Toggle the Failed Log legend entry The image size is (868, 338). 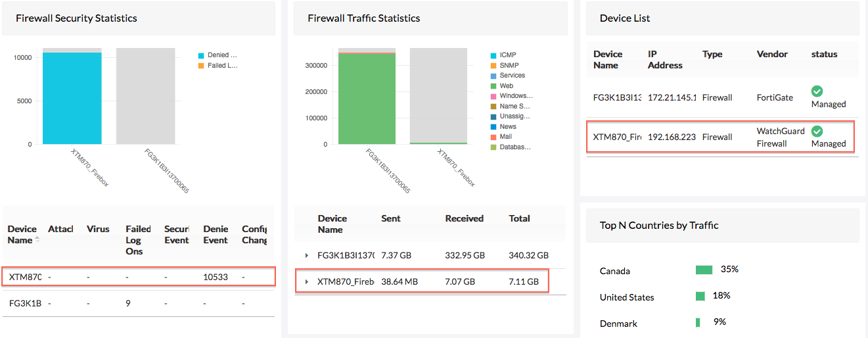221,66
